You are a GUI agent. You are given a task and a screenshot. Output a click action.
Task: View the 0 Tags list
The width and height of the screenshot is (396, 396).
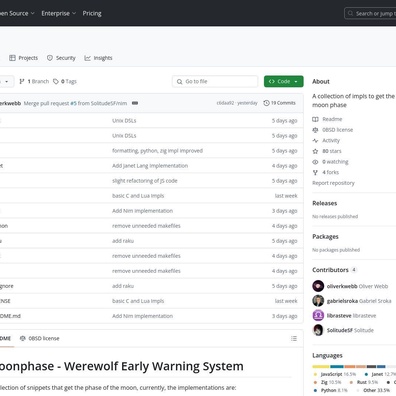65,81
